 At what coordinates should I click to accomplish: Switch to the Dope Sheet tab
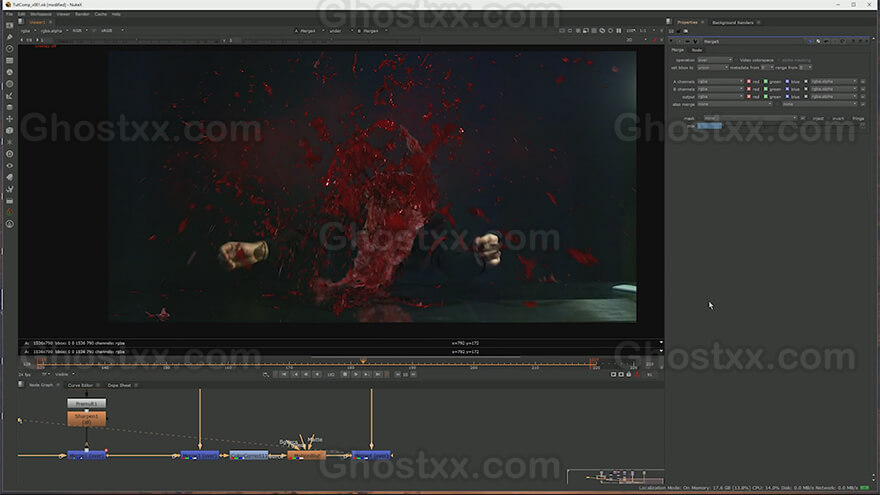point(119,385)
